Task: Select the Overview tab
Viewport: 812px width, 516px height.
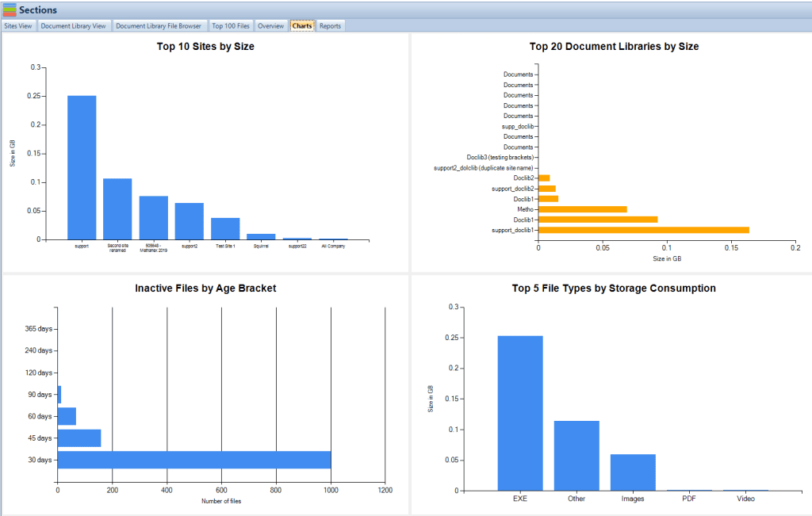Action: pyautogui.click(x=270, y=26)
